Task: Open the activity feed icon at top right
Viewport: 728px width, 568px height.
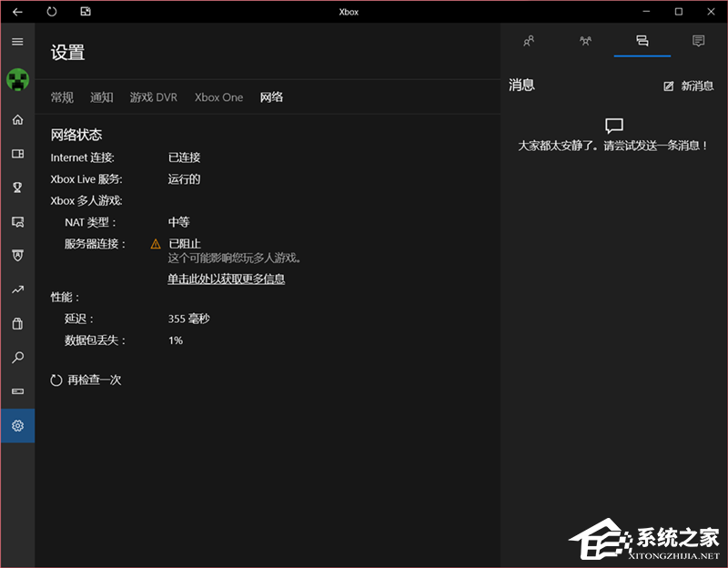Action: [x=697, y=41]
